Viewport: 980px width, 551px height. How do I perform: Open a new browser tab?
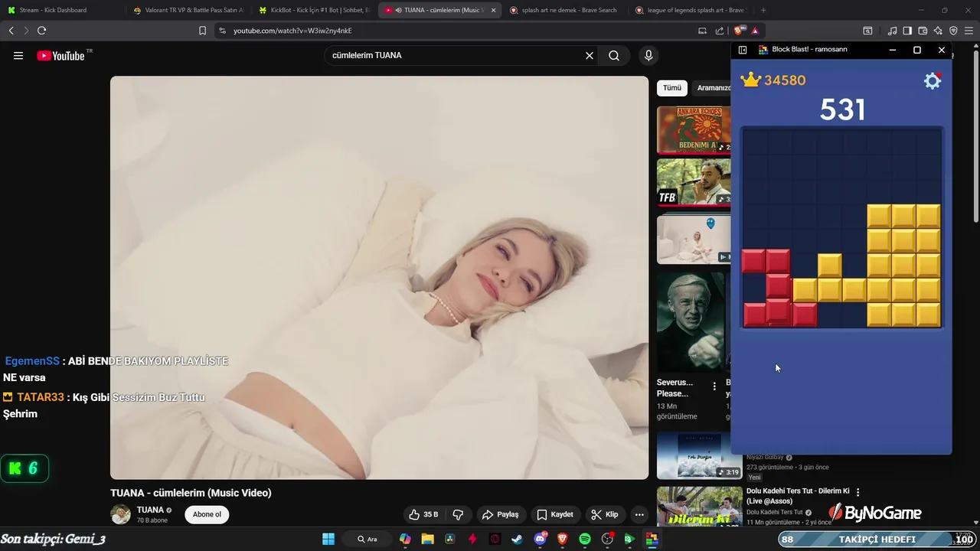[763, 10]
